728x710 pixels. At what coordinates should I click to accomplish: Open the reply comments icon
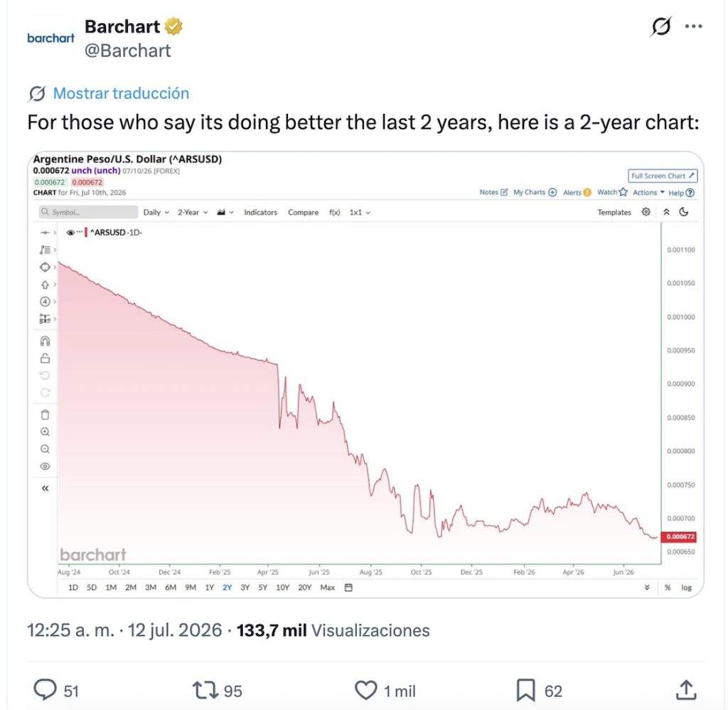coord(45,689)
